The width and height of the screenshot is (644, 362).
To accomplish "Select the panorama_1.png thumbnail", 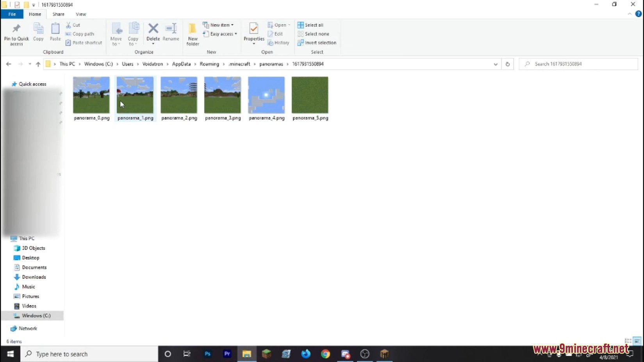I will coord(135,95).
